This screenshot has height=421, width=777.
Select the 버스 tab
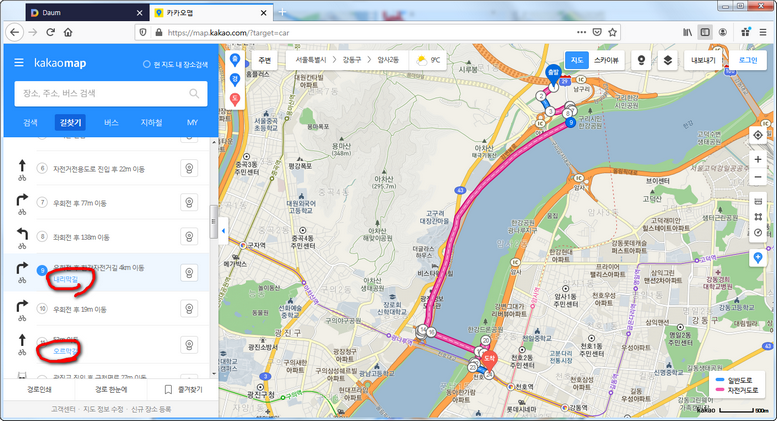point(111,122)
